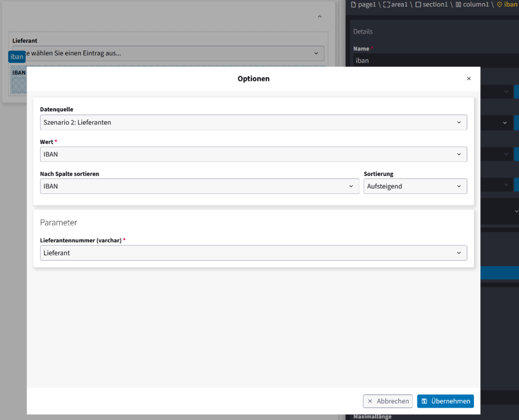The image size is (519, 420).
Task: Select section1 in the breadcrumb
Action: pos(435,4)
